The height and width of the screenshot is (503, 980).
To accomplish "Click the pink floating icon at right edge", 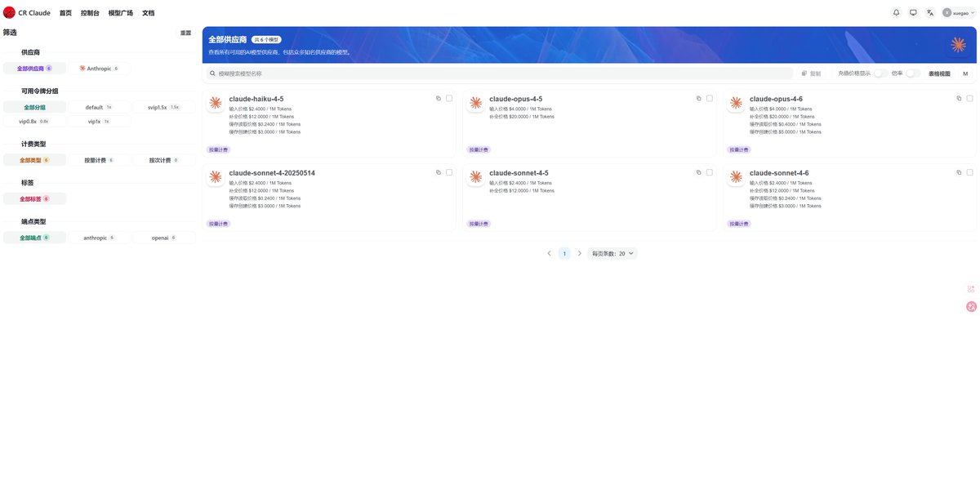I will (971, 306).
